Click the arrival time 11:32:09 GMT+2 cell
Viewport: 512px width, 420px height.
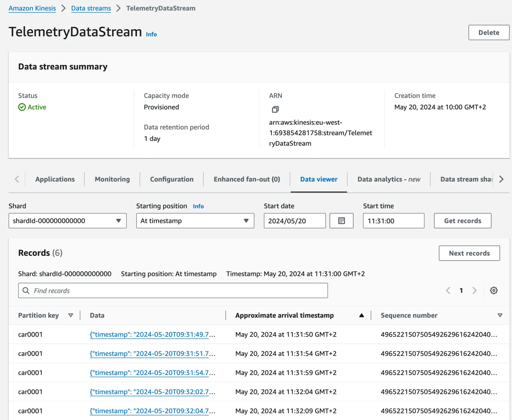[x=286, y=411]
